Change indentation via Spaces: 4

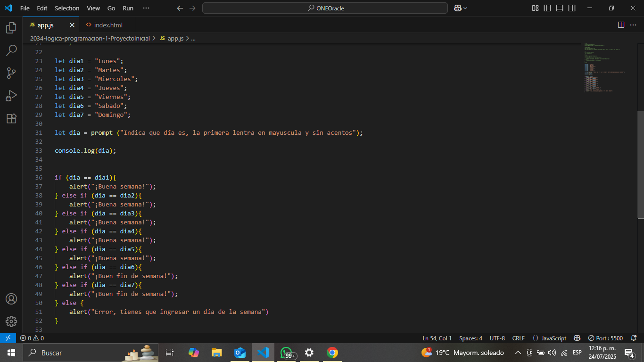pos(471,338)
